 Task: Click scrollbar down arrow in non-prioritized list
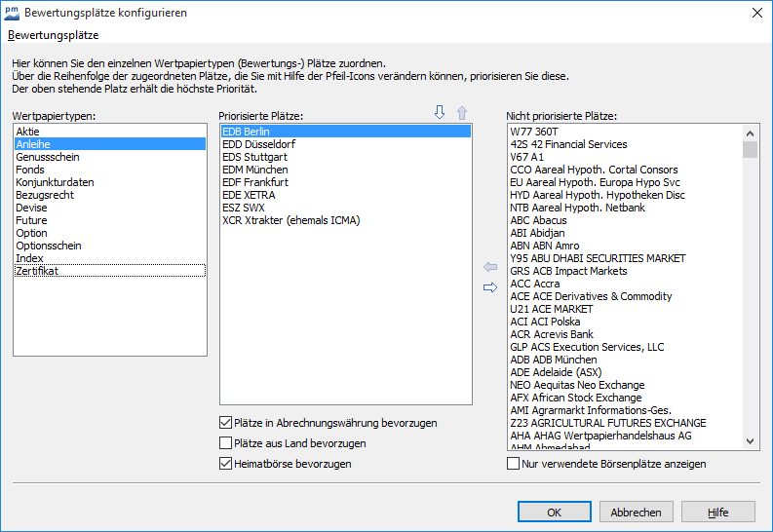point(750,441)
